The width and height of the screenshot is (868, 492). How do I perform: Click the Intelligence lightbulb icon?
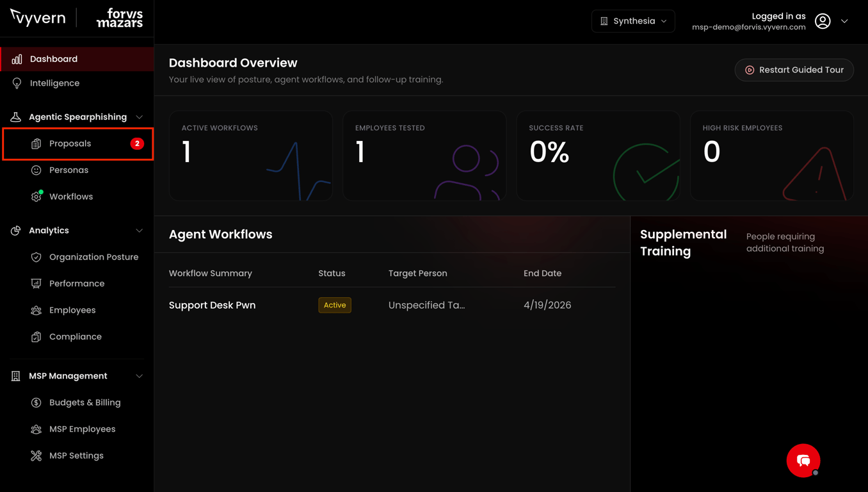click(x=17, y=83)
